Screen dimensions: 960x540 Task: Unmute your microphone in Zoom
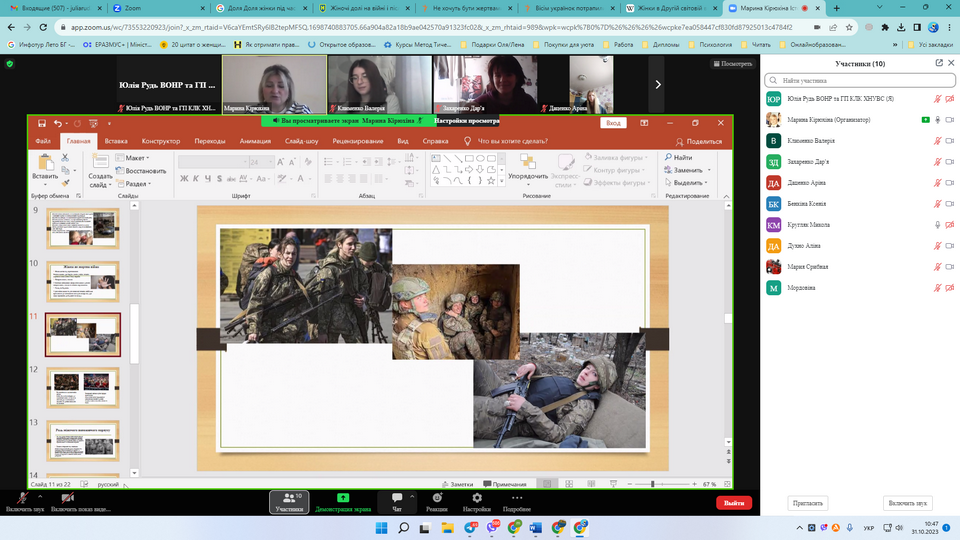tap(22, 500)
